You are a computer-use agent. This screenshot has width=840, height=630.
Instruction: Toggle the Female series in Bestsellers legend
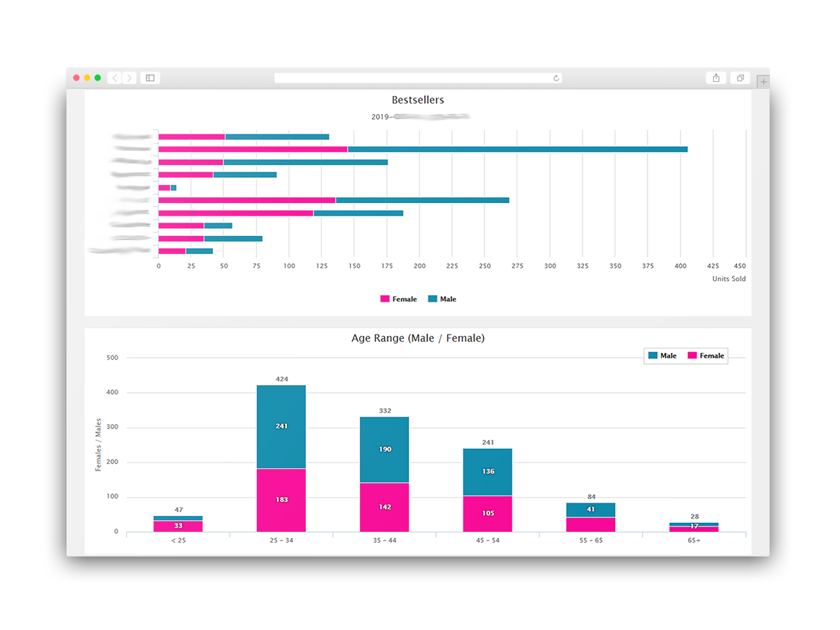click(x=398, y=299)
